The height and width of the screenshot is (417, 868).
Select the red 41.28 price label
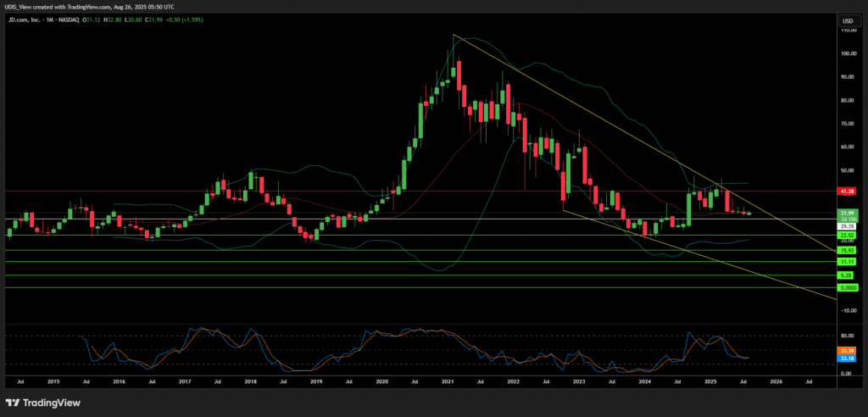(847, 192)
